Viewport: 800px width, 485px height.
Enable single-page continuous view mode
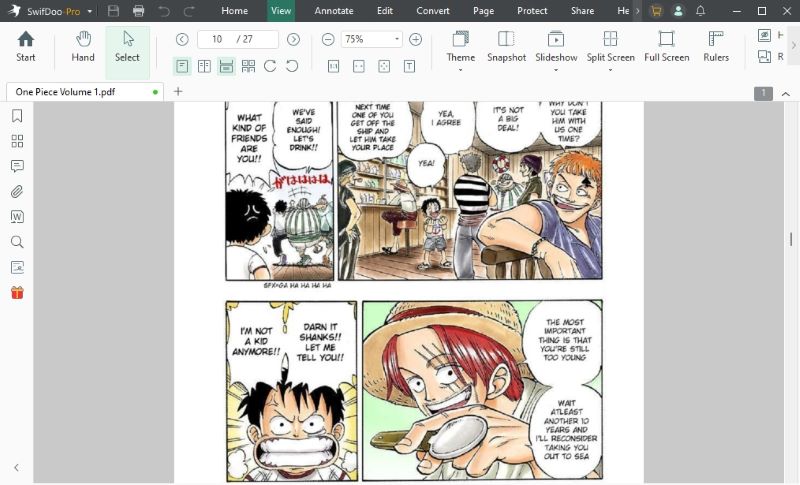[x=182, y=66]
